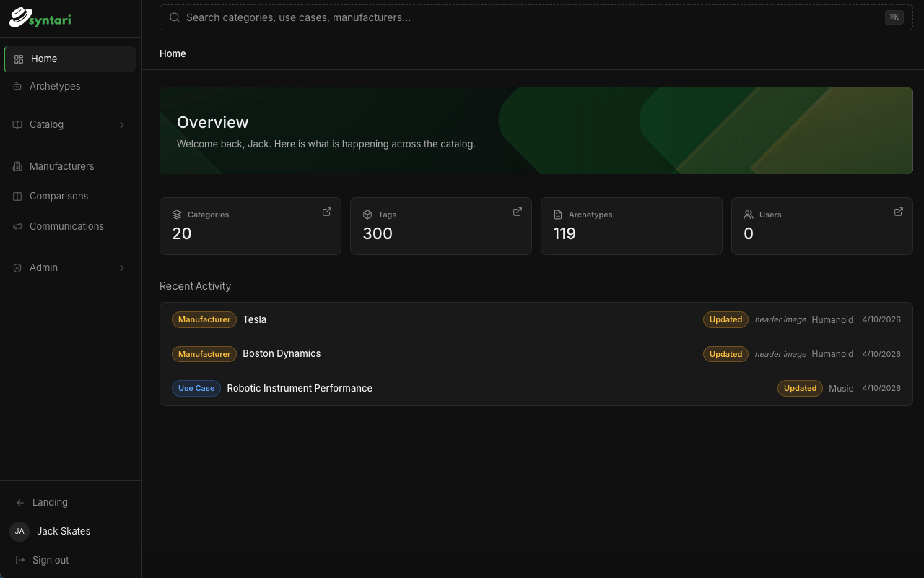Focus the catalog search field

point(536,17)
